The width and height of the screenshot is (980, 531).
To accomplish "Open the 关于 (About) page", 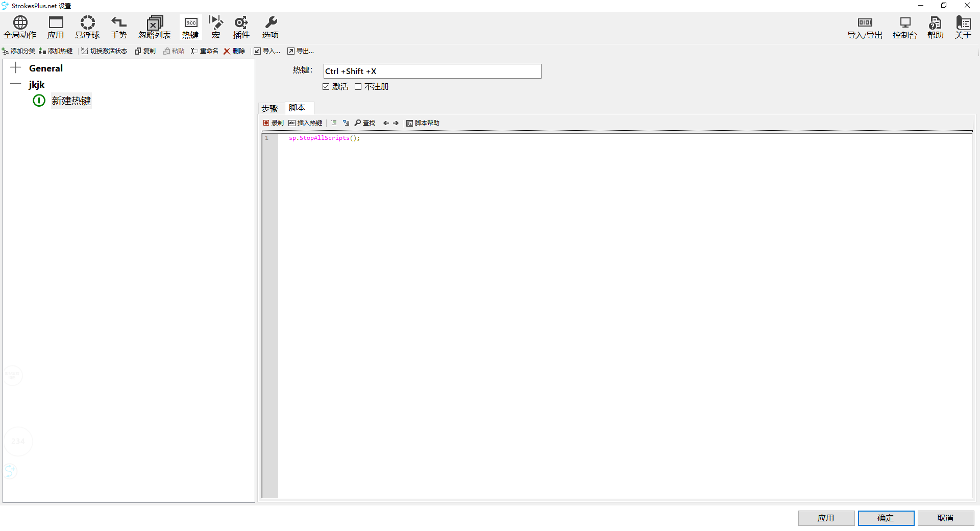I will [x=963, y=27].
